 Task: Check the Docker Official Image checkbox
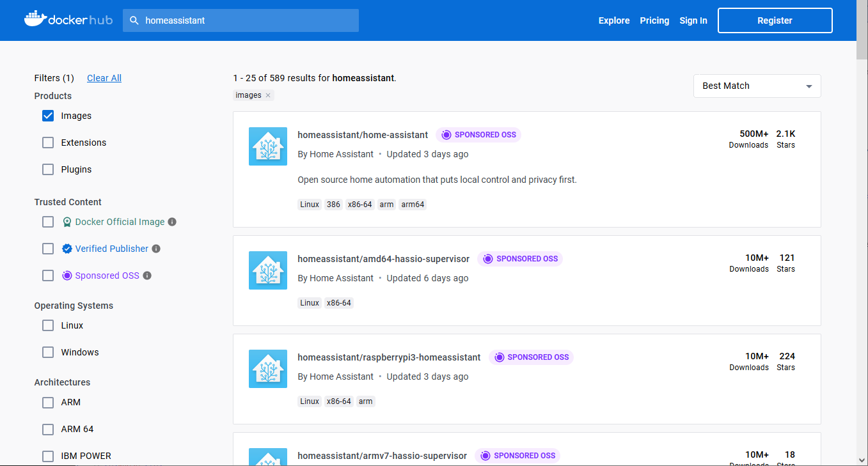tap(48, 222)
